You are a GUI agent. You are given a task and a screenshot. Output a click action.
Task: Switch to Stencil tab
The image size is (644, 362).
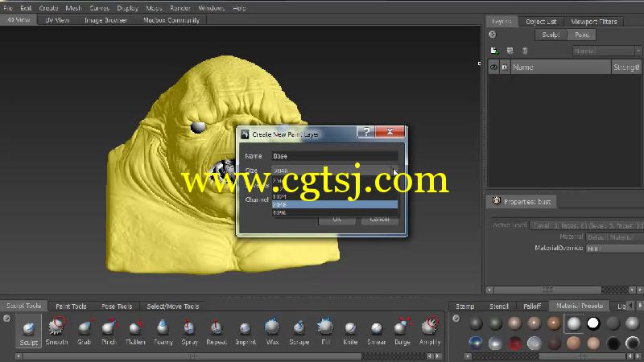coord(499,306)
